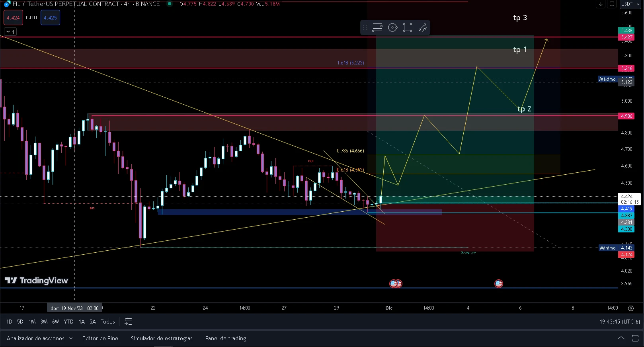Select the rectangle drawing tool

pos(408,27)
